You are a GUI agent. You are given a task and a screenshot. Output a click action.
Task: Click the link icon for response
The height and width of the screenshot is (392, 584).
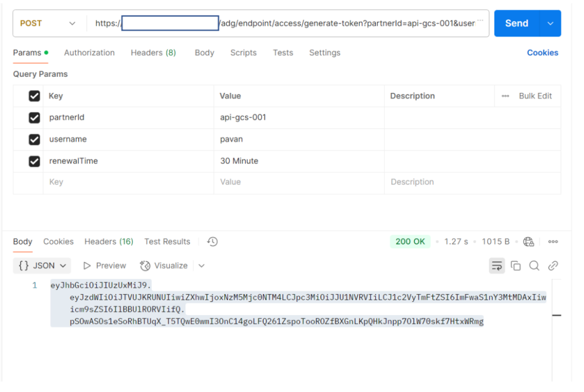(x=553, y=266)
